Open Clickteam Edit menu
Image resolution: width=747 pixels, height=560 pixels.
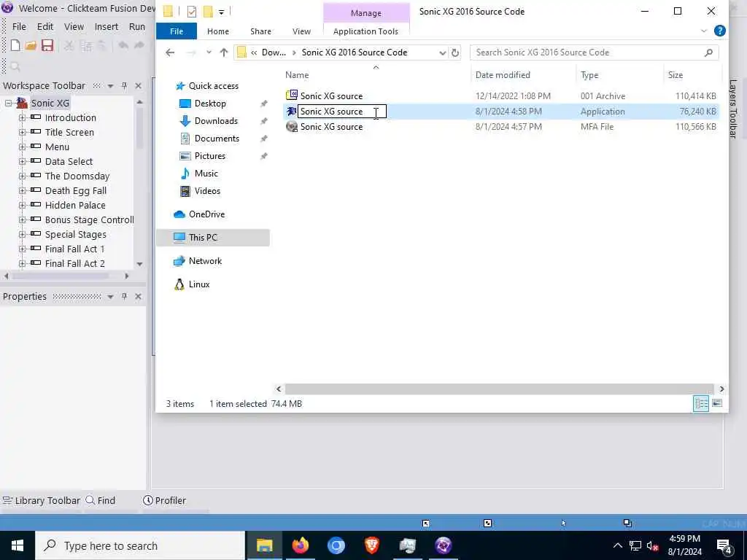point(45,27)
